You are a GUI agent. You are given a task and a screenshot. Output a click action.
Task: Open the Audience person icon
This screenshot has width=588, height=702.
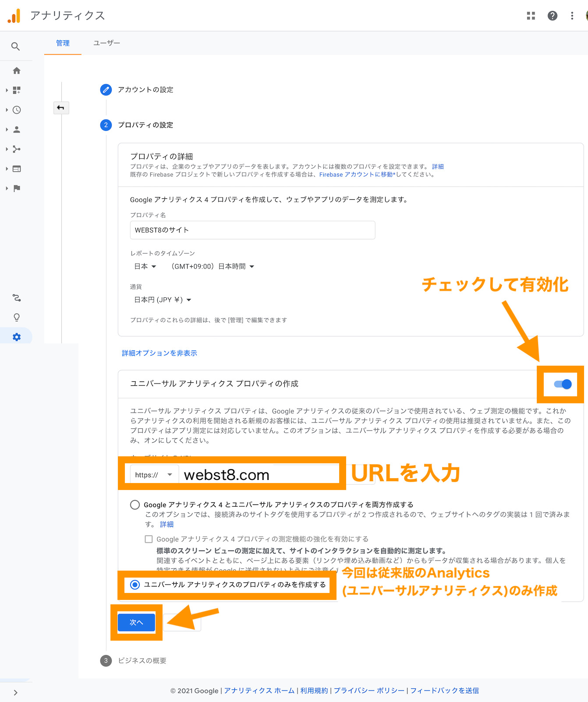(x=17, y=130)
